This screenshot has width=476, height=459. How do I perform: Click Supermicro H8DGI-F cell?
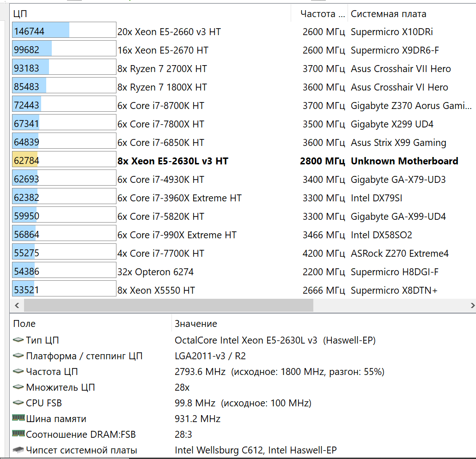click(395, 272)
